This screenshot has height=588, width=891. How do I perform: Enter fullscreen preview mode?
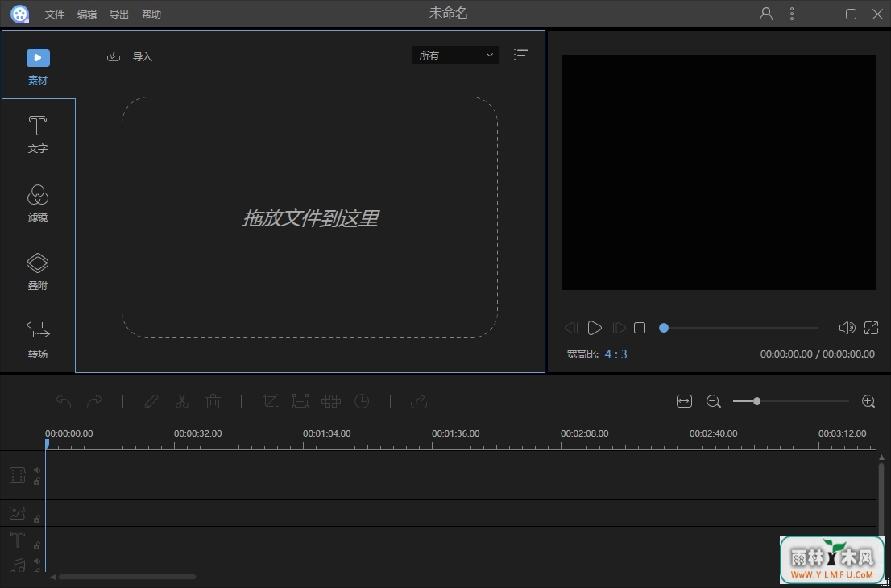pyautogui.click(x=871, y=328)
